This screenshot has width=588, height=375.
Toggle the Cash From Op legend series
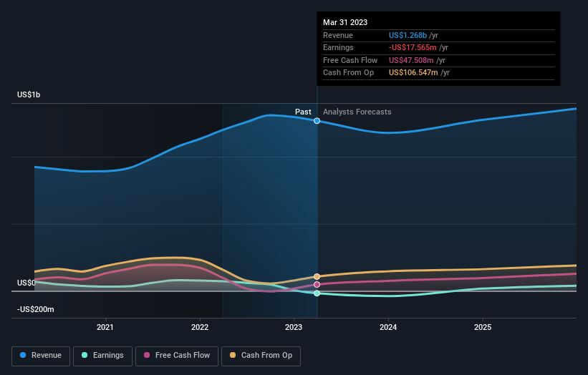(x=261, y=356)
